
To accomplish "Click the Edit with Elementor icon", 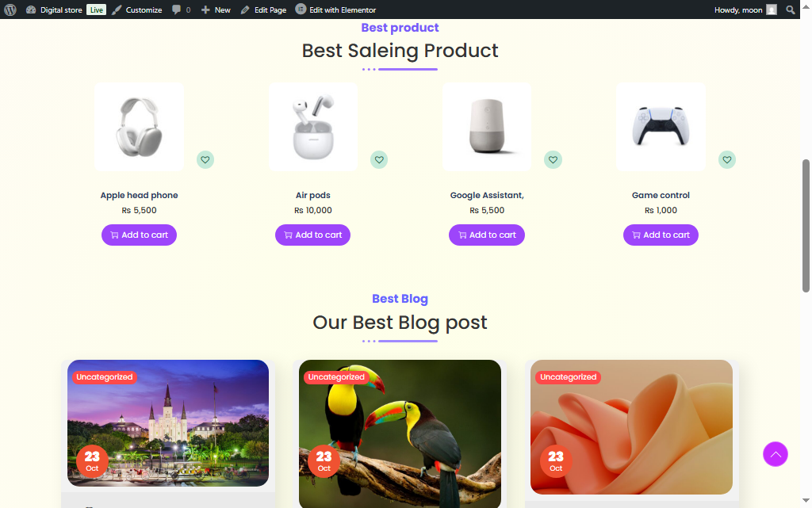I will [299, 10].
